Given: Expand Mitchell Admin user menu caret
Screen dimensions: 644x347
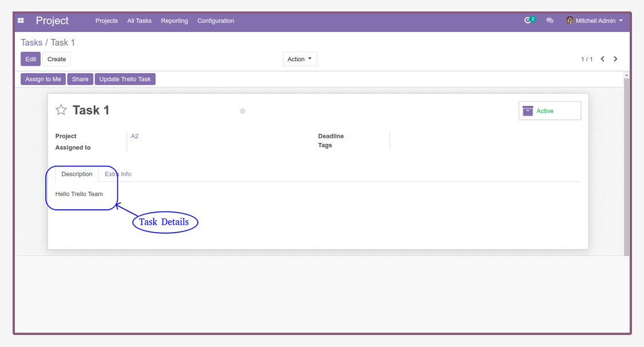Looking at the screenshot, I should (621, 21).
